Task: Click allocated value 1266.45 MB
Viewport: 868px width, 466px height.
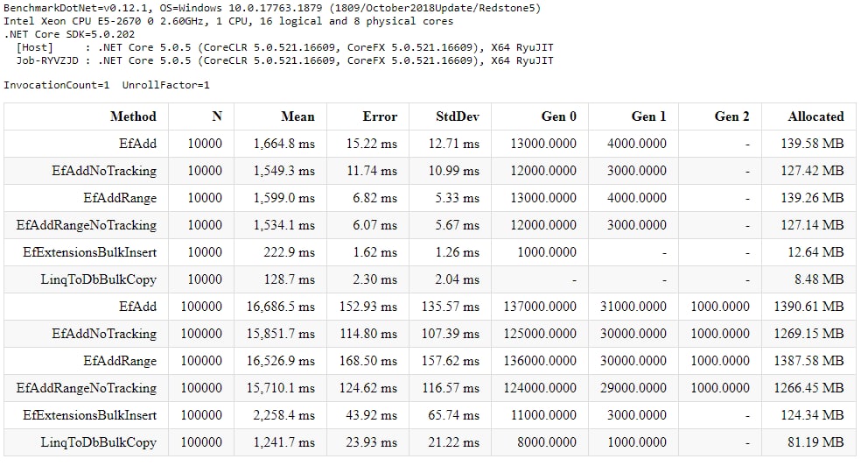Action: click(808, 388)
